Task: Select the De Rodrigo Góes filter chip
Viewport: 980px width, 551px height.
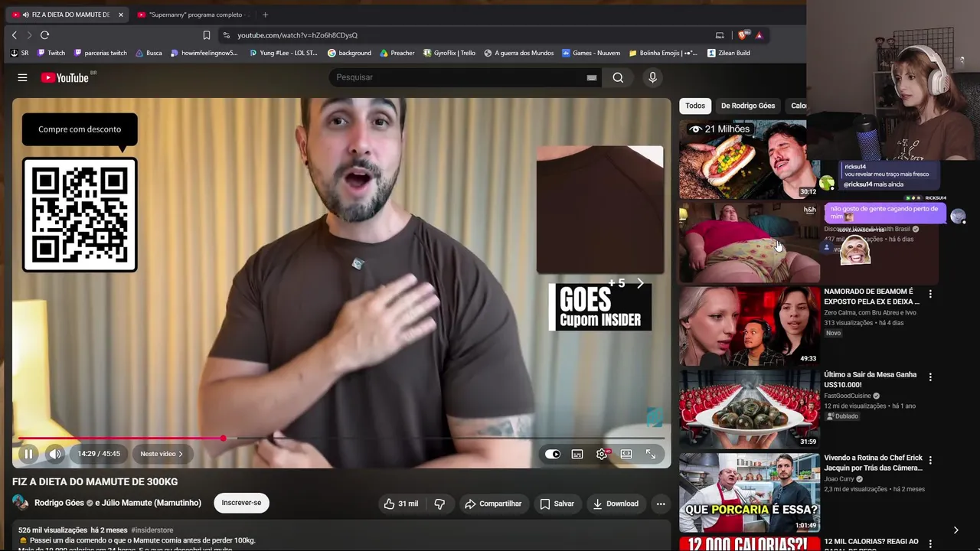Action: click(x=748, y=106)
